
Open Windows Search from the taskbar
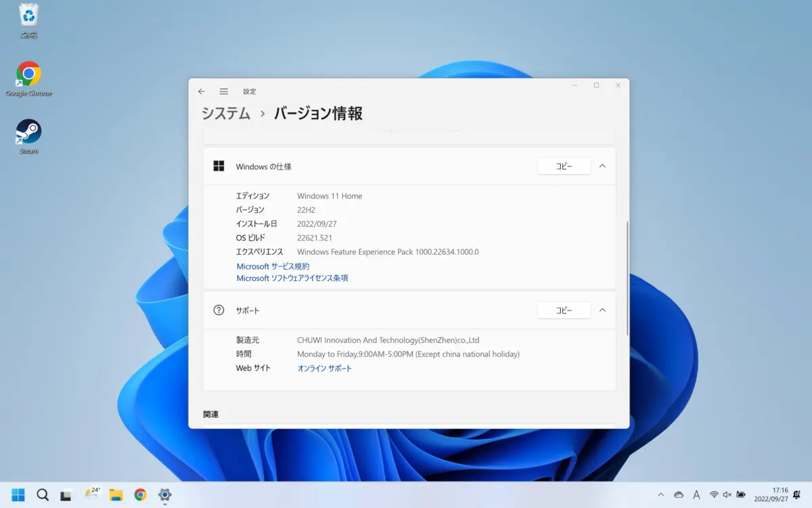pyautogui.click(x=42, y=495)
